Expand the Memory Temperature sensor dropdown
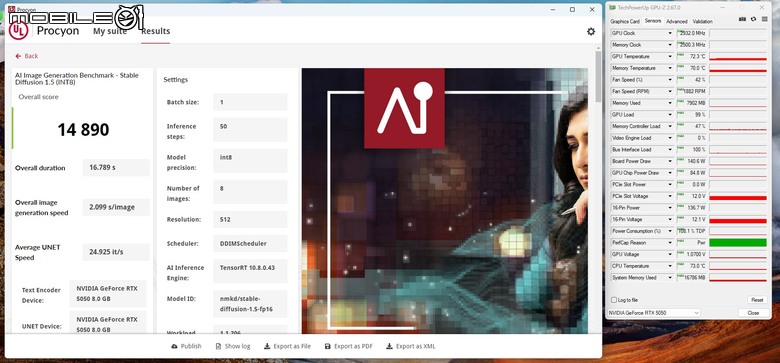Screen dimensions: 780x363 click(670, 68)
